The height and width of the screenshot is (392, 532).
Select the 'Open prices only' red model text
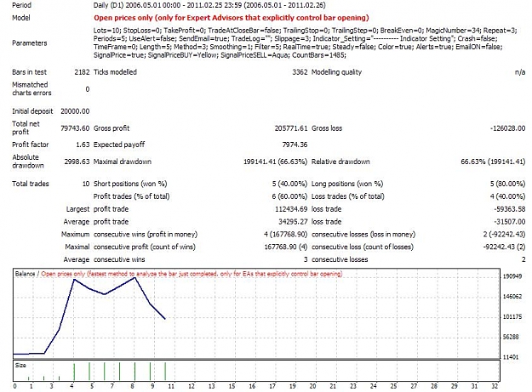pyautogui.click(x=231, y=18)
